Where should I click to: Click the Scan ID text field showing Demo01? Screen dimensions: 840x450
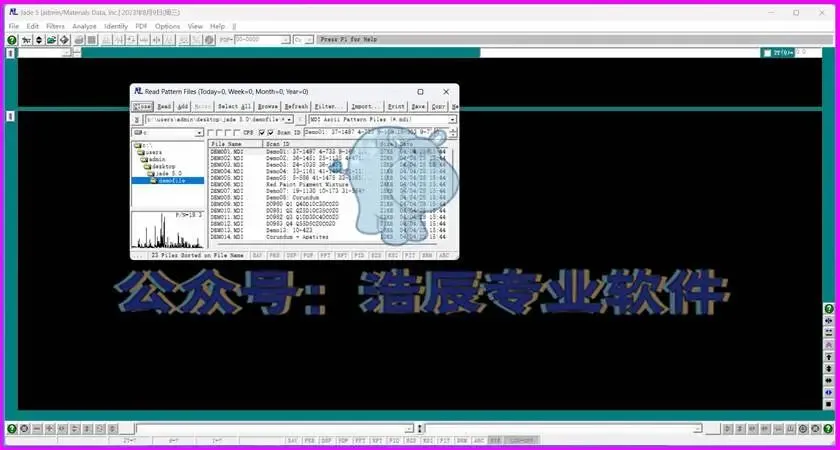click(376, 132)
